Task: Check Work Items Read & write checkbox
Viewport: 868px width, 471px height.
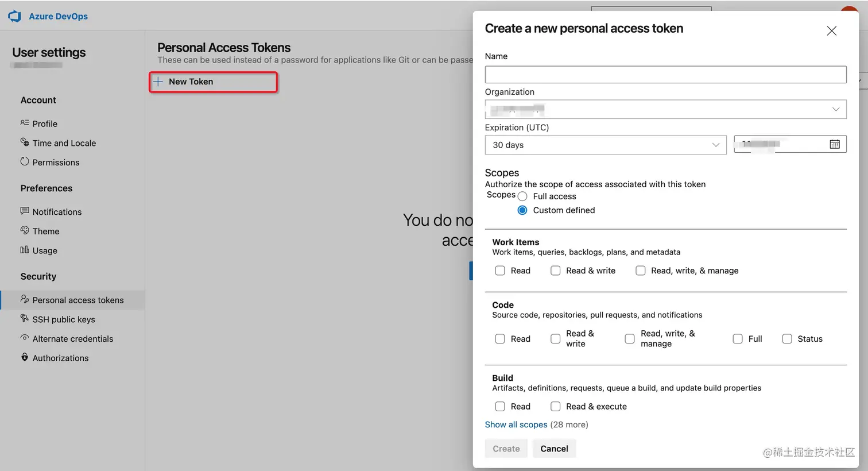Action: [556, 271]
